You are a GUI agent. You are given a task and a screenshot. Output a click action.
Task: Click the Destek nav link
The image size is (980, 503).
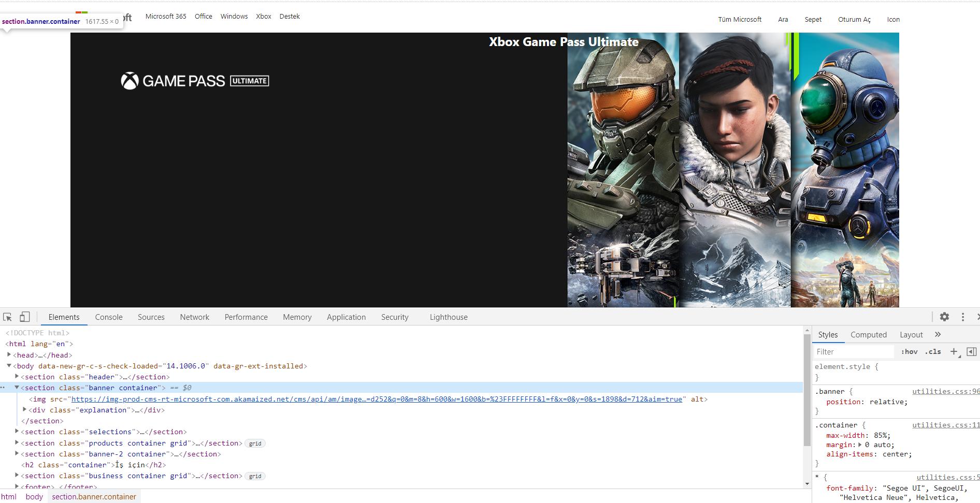(290, 17)
